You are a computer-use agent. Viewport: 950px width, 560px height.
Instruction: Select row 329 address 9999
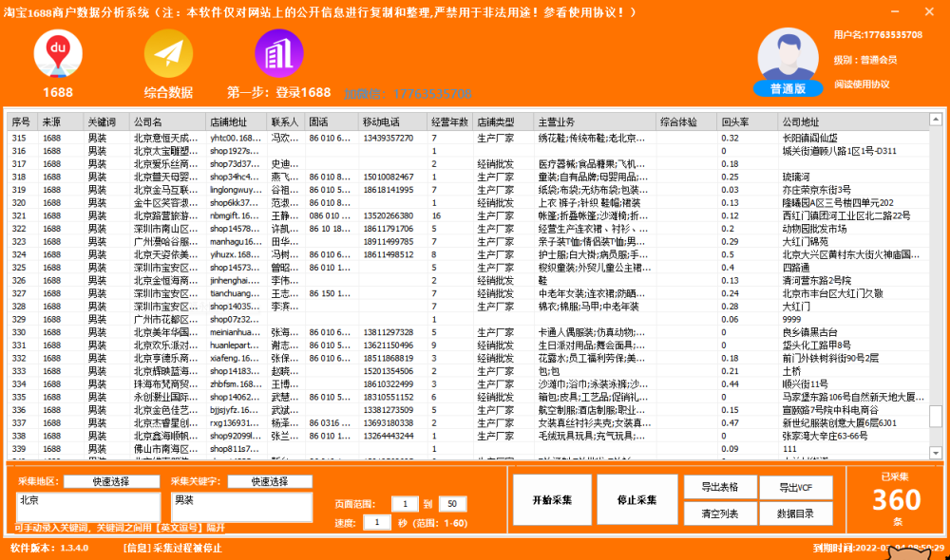(x=791, y=319)
